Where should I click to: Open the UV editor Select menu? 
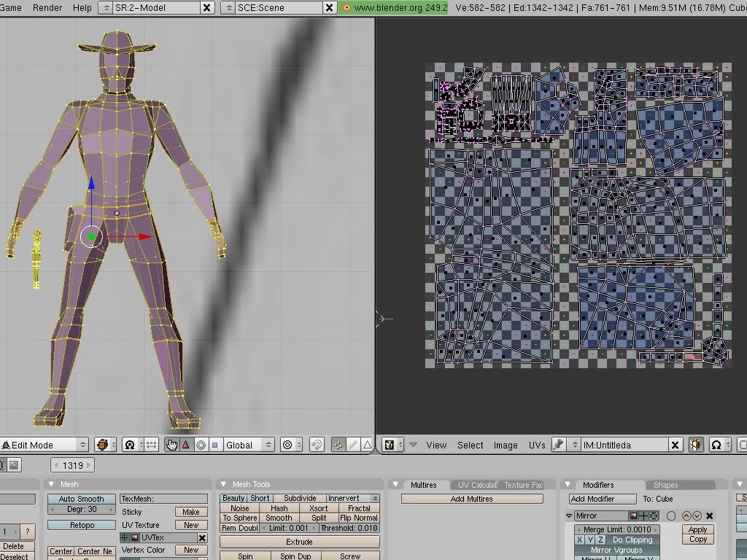click(470, 445)
